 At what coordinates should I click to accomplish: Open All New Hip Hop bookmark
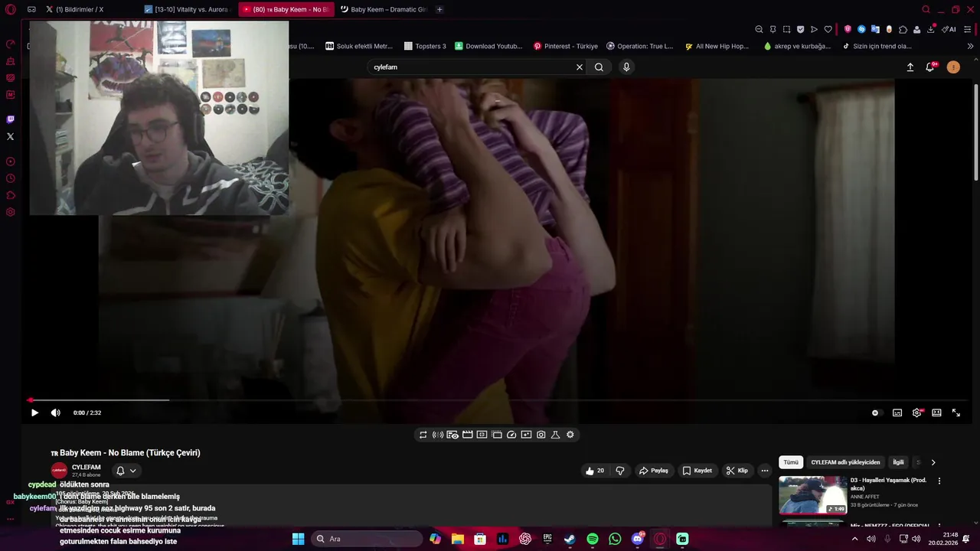717,46
